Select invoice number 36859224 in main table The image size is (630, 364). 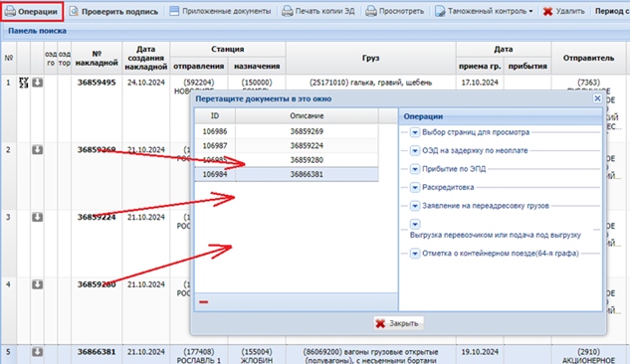coord(97,217)
